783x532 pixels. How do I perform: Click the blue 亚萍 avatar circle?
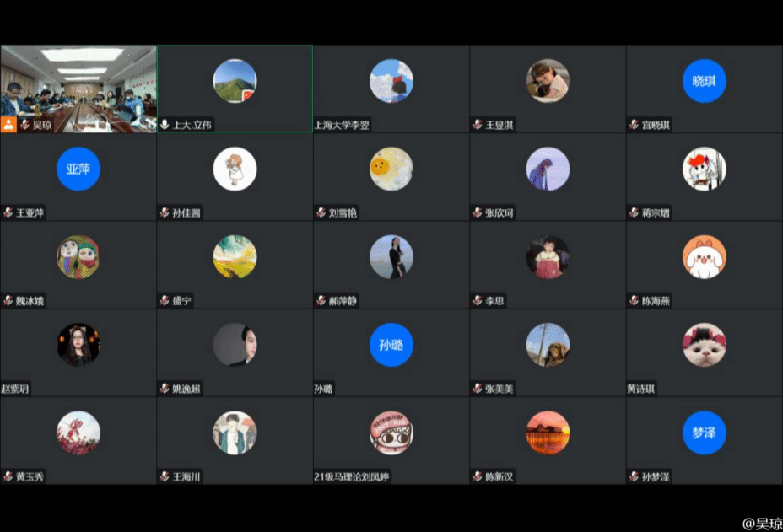(78, 169)
